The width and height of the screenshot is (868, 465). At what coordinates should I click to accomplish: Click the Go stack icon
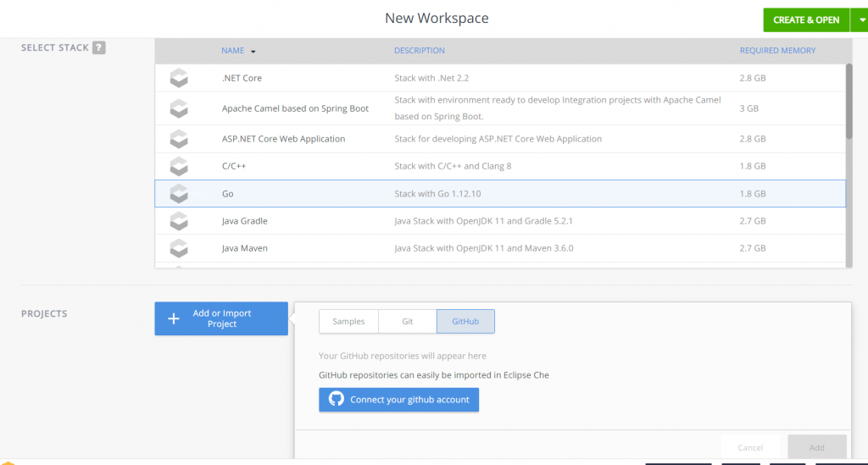pyautogui.click(x=178, y=194)
